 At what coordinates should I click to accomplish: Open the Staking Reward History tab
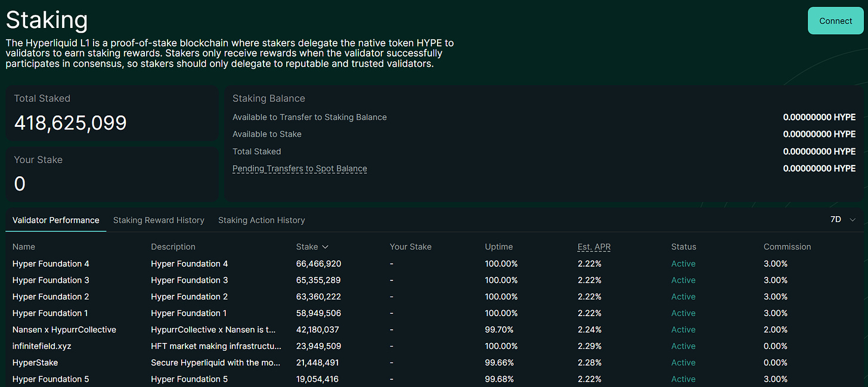(159, 220)
